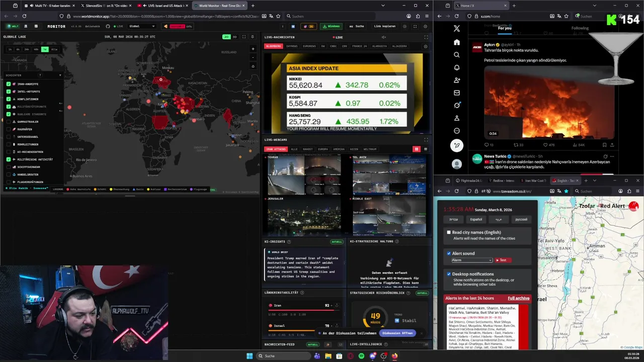The width and height of the screenshot is (644, 362).
Task: List all tabs in the X browser
Action: tap(595, 6)
